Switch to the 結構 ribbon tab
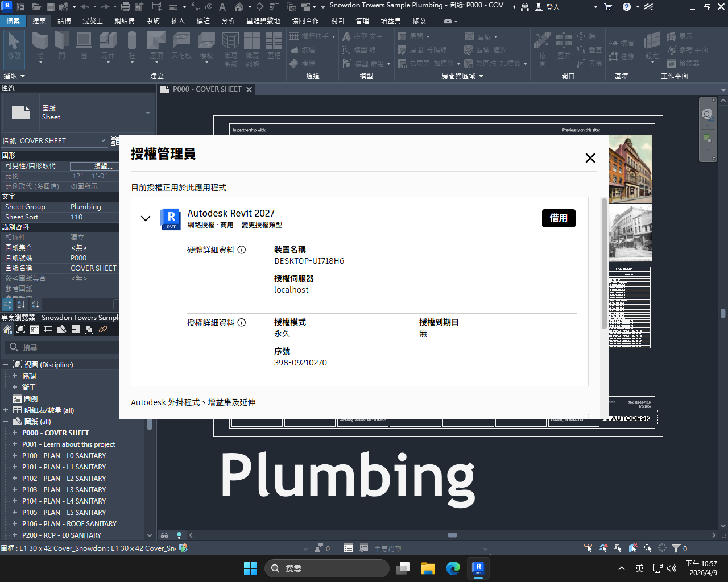 [x=64, y=20]
